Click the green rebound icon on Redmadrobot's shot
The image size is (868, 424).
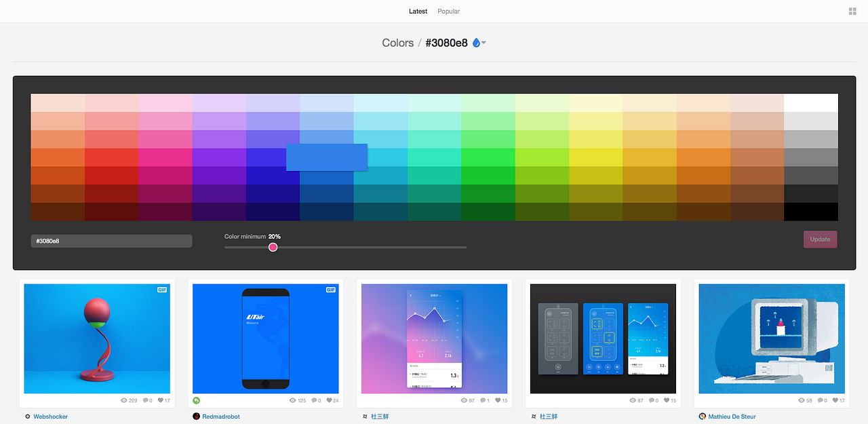pyautogui.click(x=195, y=400)
